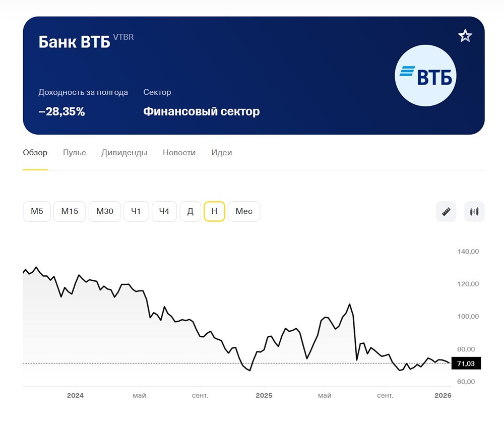Switch to Ч1 hourly interval
This screenshot has width=504, height=427.
(136, 212)
